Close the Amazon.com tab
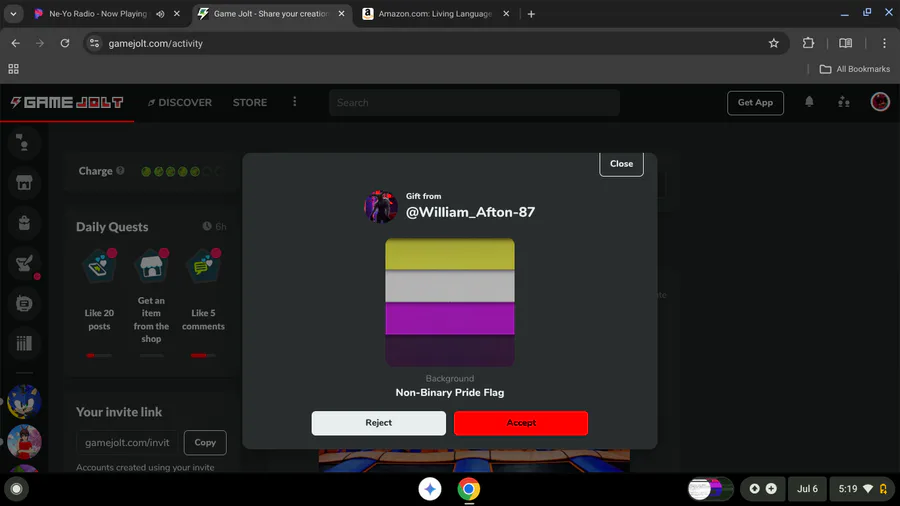The height and width of the screenshot is (506, 900). [x=506, y=14]
